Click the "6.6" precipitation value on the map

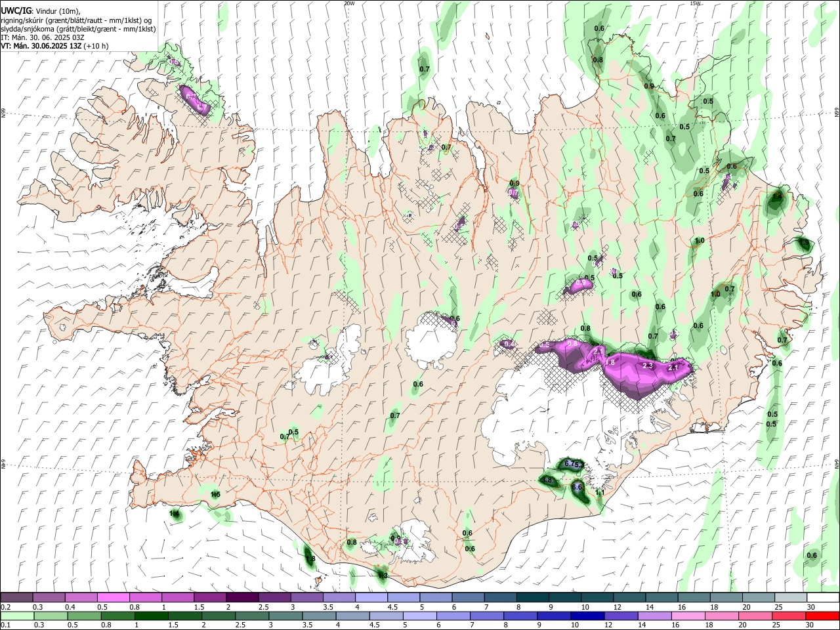(577, 488)
